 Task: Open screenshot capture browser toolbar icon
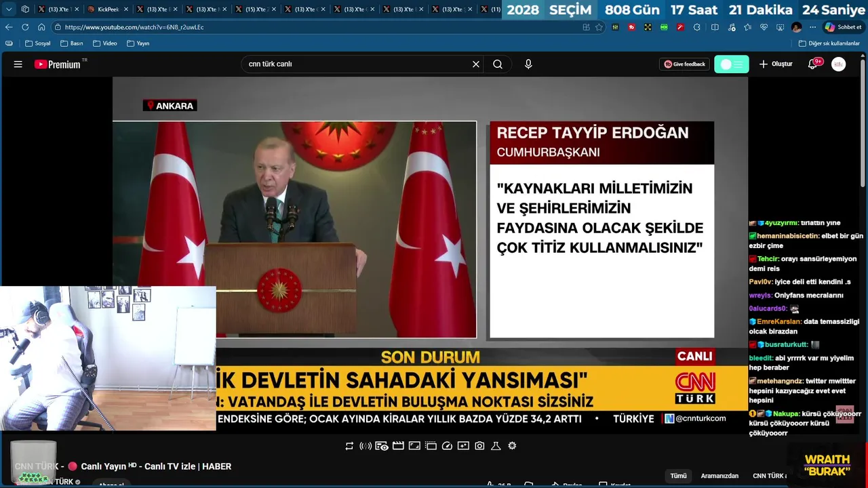click(x=780, y=27)
